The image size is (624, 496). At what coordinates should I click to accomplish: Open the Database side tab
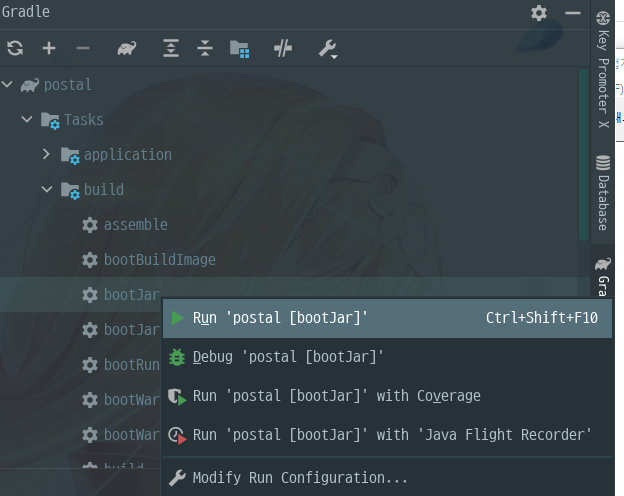click(603, 193)
